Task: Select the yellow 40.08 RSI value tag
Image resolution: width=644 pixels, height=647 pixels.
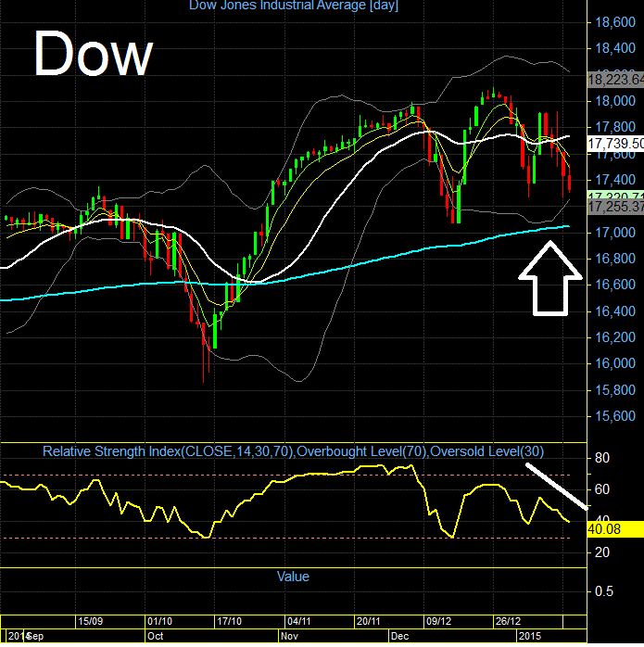Action: click(x=614, y=529)
